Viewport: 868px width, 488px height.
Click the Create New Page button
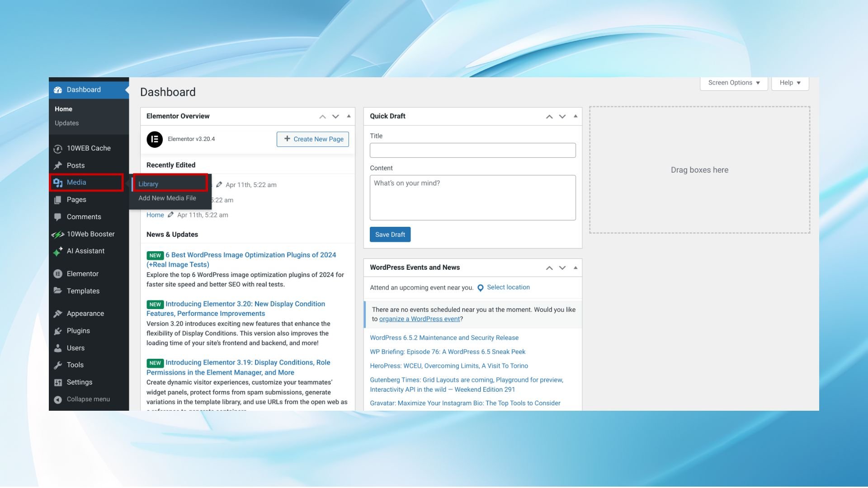312,139
